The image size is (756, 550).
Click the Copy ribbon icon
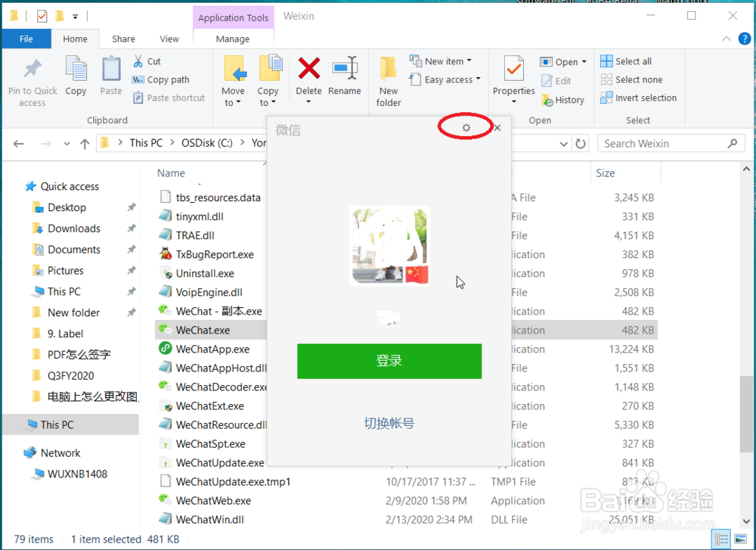pos(76,69)
